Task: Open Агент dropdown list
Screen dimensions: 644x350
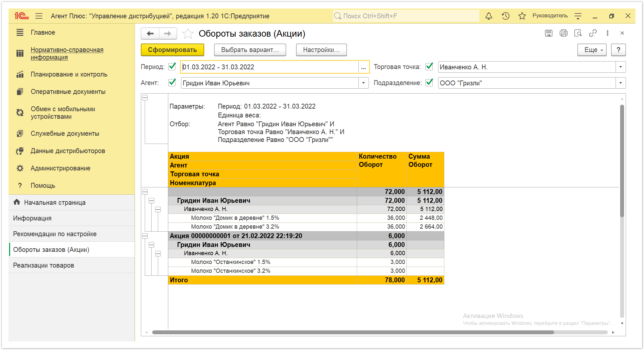Action: (363, 83)
